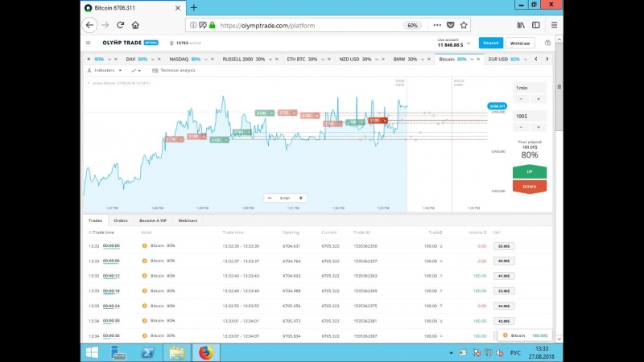Open Firefox library icon
The height and width of the screenshot is (362, 644).
click(521, 25)
